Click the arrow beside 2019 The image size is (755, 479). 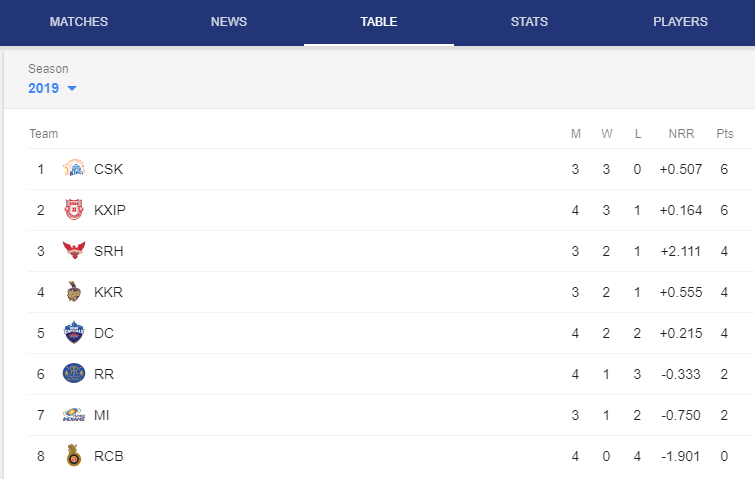coord(72,88)
